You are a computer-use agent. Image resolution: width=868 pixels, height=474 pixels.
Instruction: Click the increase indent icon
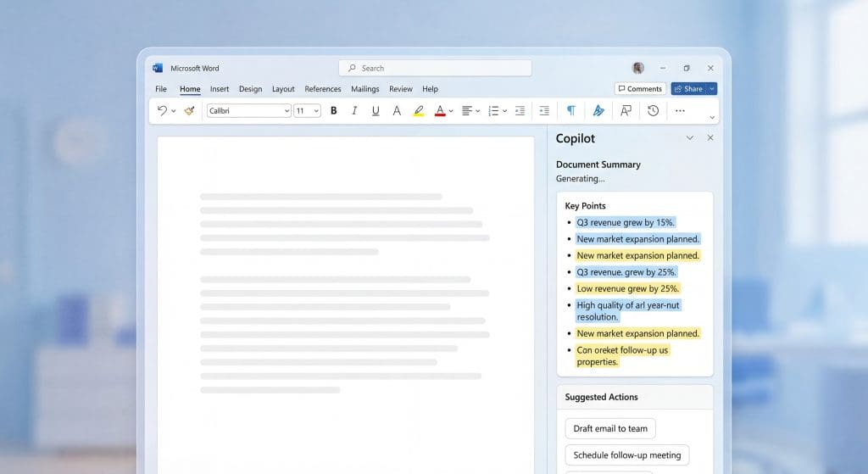point(544,110)
